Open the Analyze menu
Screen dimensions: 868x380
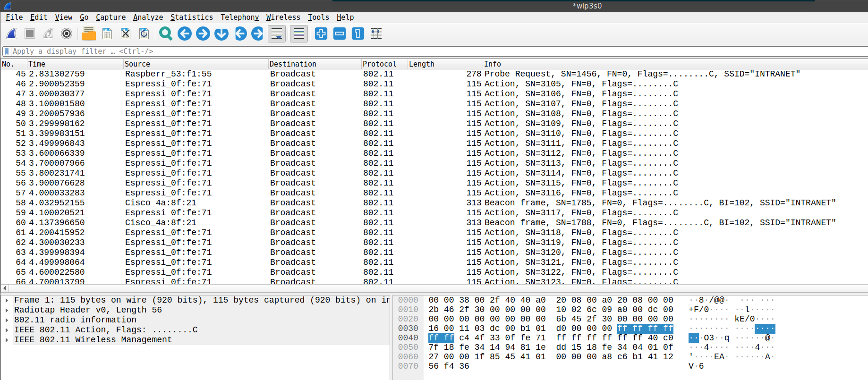tap(148, 17)
